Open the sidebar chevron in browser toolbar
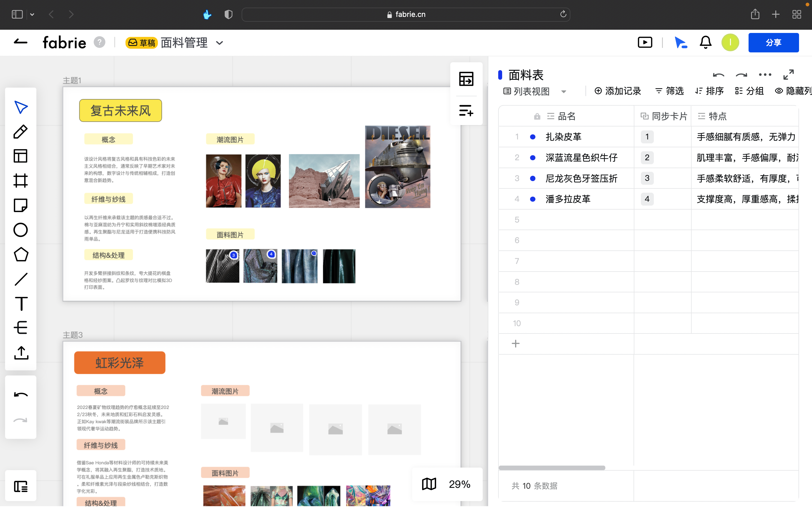Image resolution: width=812 pixels, height=507 pixels. (x=32, y=14)
